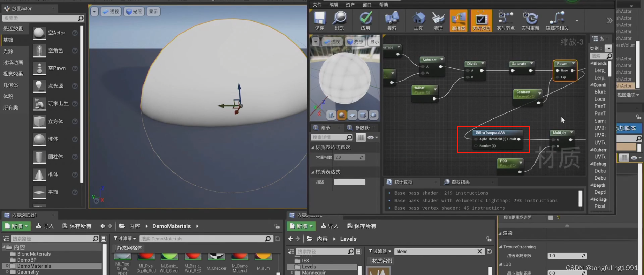Image resolution: width=644 pixels, height=275 pixels.
Task: Click the 描述 description text field
Action: pyautogui.click(x=350, y=182)
